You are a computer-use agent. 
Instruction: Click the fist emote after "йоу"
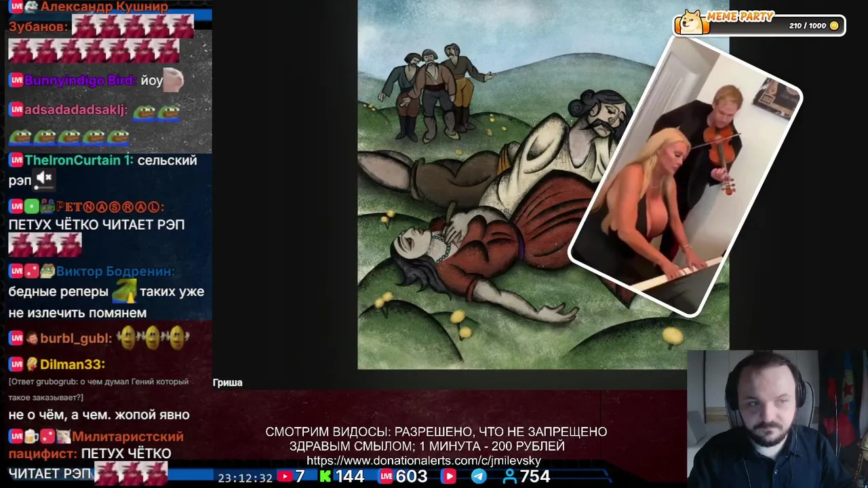click(x=174, y=80)
